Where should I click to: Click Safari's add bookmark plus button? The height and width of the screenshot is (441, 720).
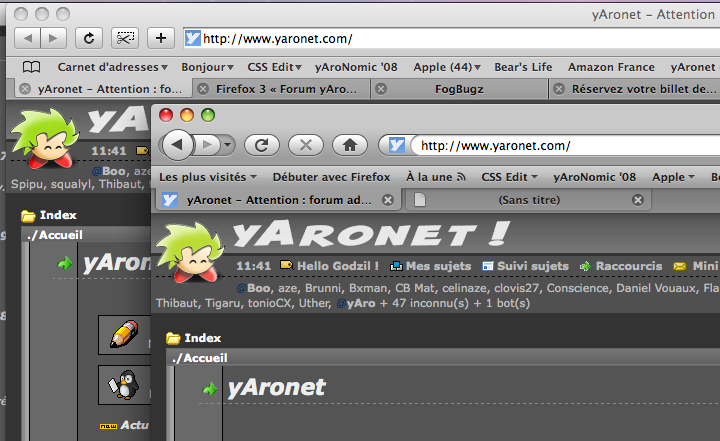pyautogui.click(x=160, y=38)
